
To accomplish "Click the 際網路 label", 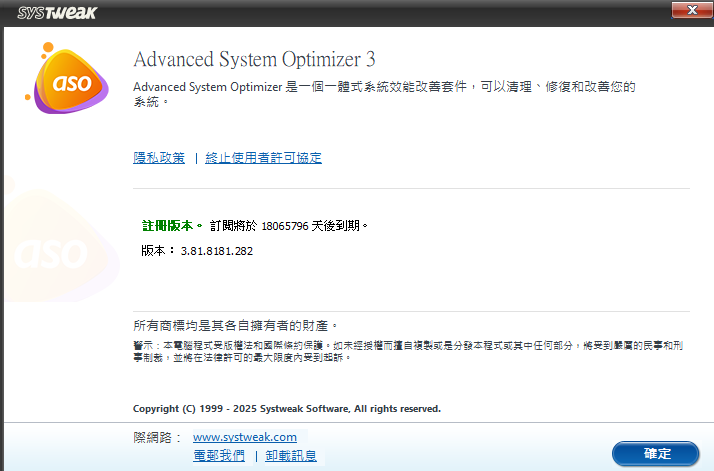I will point(157,438).
